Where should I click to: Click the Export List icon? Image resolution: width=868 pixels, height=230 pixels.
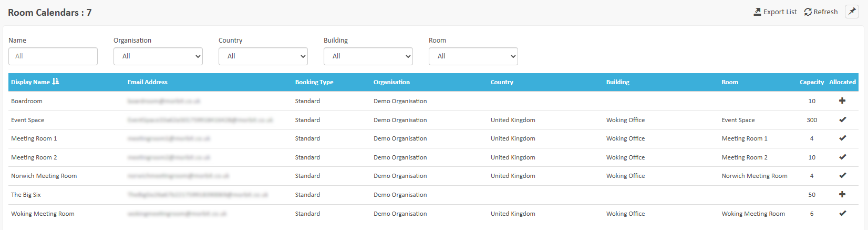tap(757, 12)
